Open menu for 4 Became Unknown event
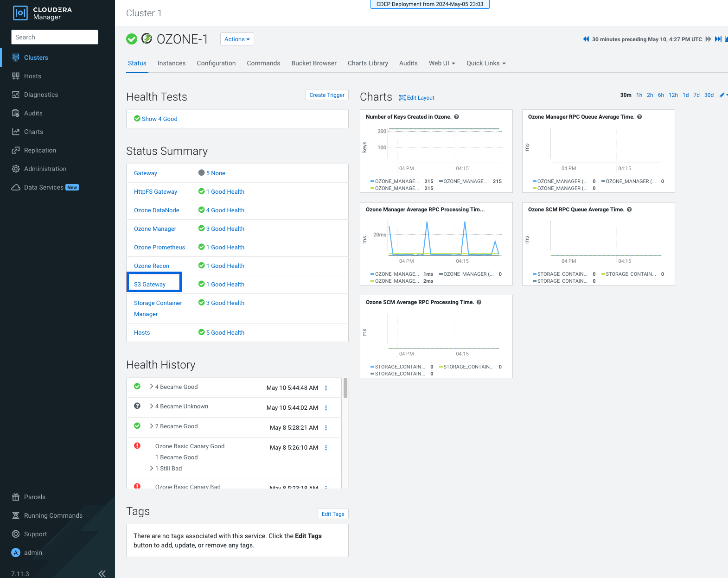 point(326,408)
